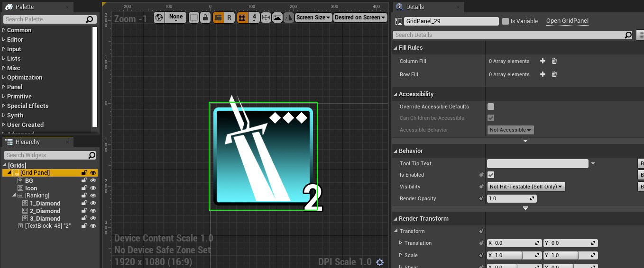Uncheck the Is Enabled checkbox

[491, 175]
